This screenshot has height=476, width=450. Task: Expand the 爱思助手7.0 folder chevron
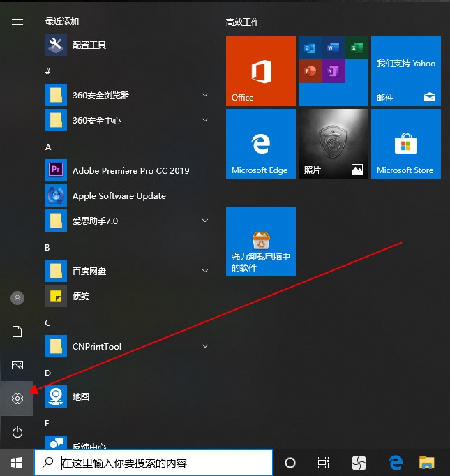point(205,221)
